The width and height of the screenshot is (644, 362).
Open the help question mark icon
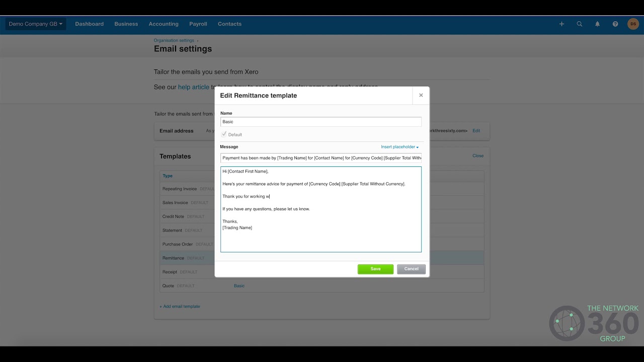pos(615,24)
